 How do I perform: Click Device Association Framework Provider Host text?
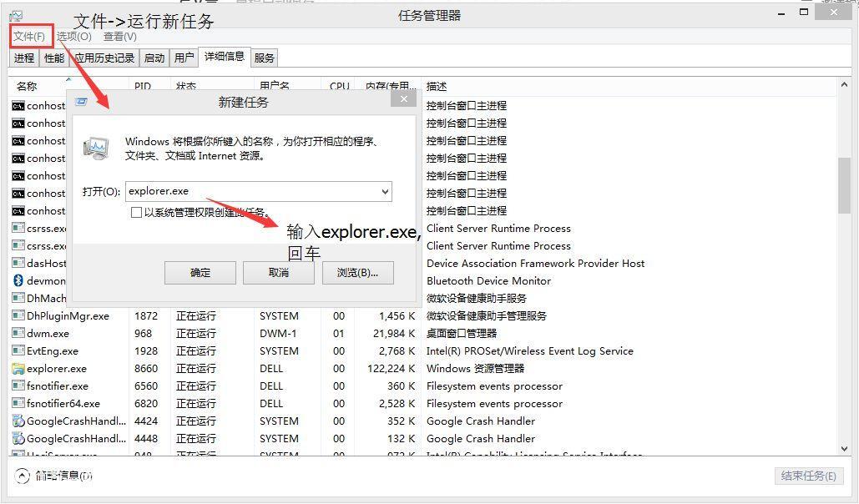click(x=535, y=263)
